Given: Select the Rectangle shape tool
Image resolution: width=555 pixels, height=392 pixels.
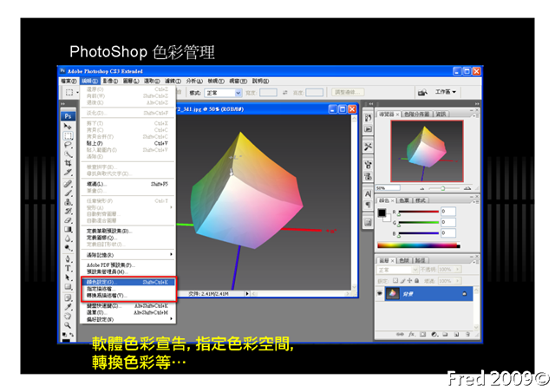Looking at the screenshot, I should (68, 287).
